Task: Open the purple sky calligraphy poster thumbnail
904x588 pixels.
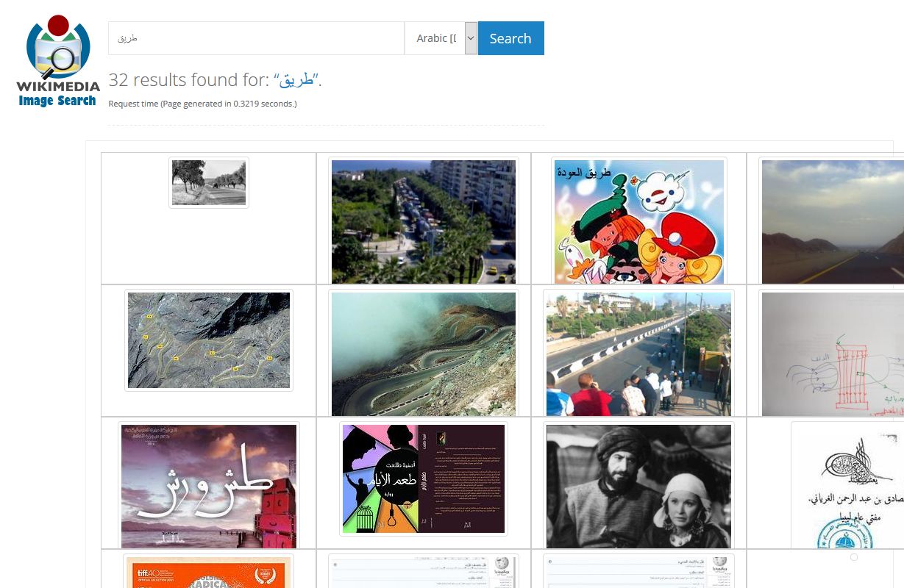Action: click(209, 485)
